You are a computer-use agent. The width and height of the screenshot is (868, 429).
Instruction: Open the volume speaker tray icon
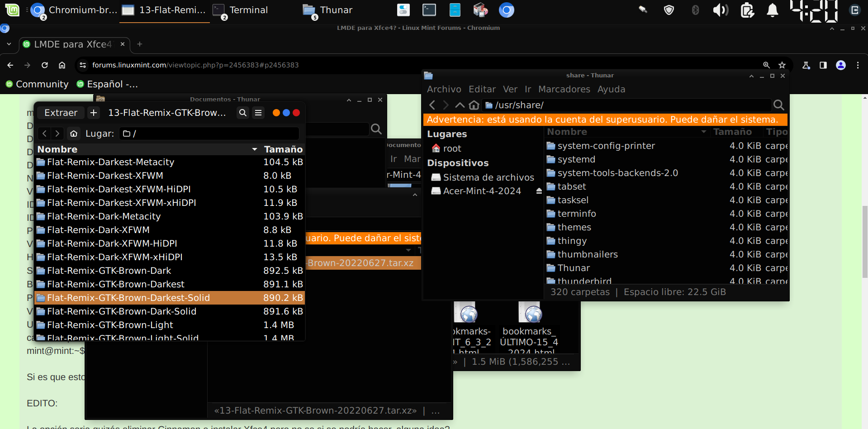point(721,10)
